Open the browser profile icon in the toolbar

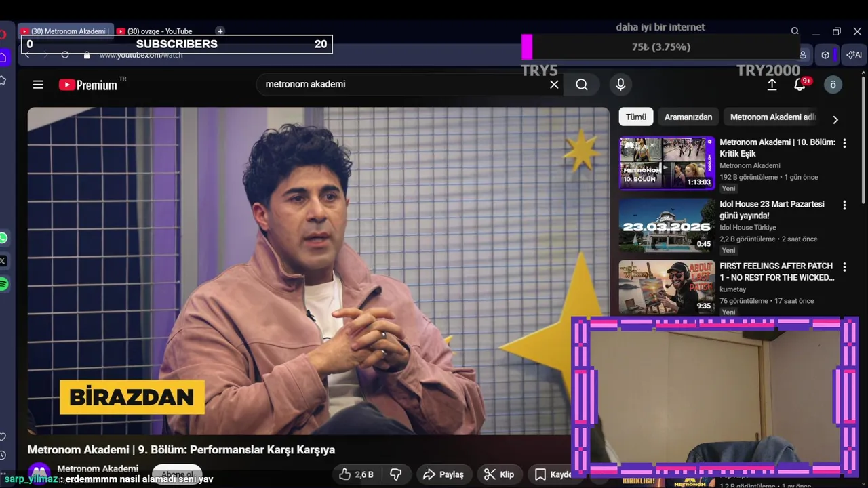(803, 55)
